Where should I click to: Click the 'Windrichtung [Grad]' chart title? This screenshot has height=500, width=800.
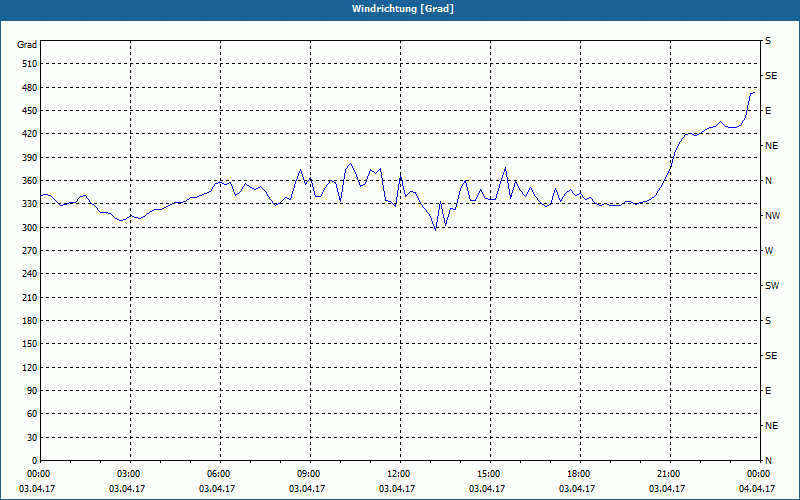click(x=403, y=9)
